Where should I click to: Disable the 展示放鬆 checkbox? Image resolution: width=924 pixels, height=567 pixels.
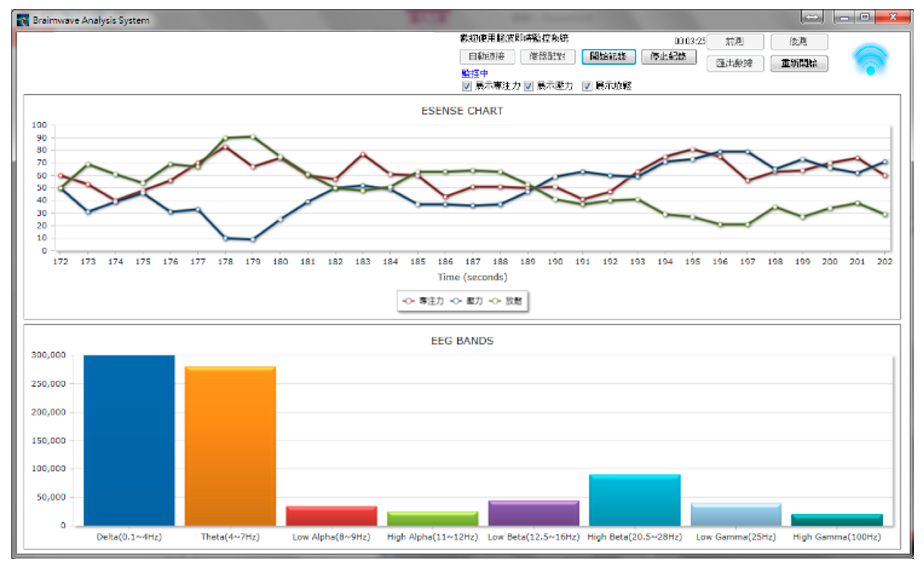pos(587,86)
